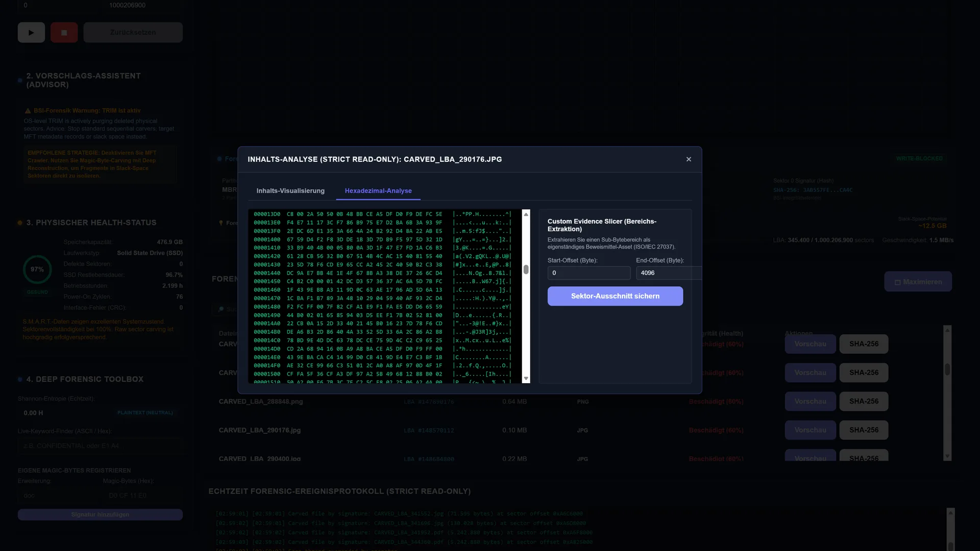Click LBA #148570112 entry
980x551 pixels.
tap(429, 431)
